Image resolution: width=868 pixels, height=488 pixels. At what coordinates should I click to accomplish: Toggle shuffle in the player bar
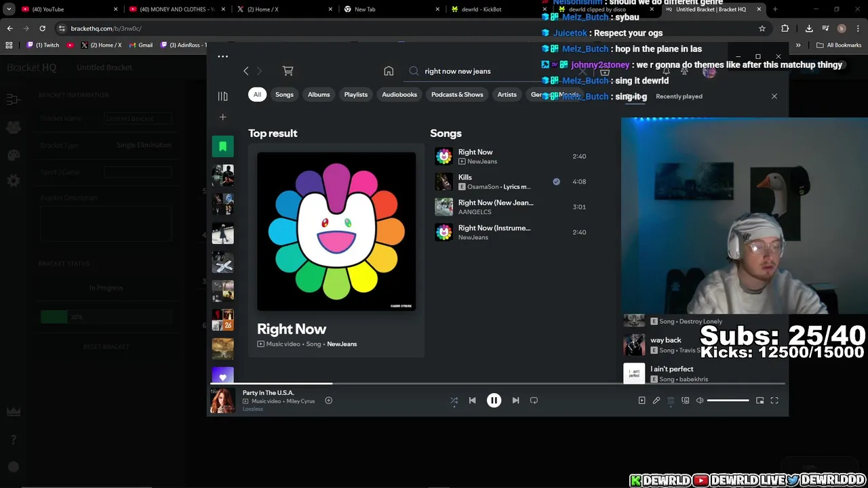tap(454, 401)
